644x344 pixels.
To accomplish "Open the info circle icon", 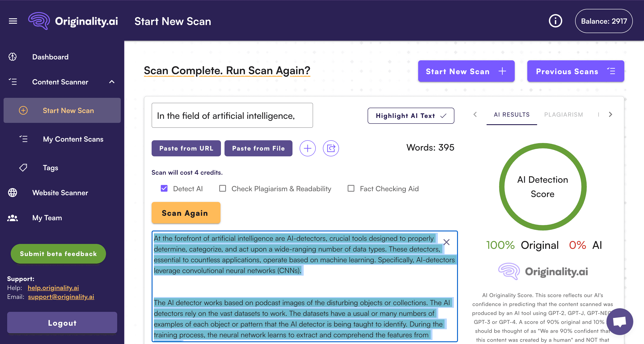I will (x=555, y=21).
